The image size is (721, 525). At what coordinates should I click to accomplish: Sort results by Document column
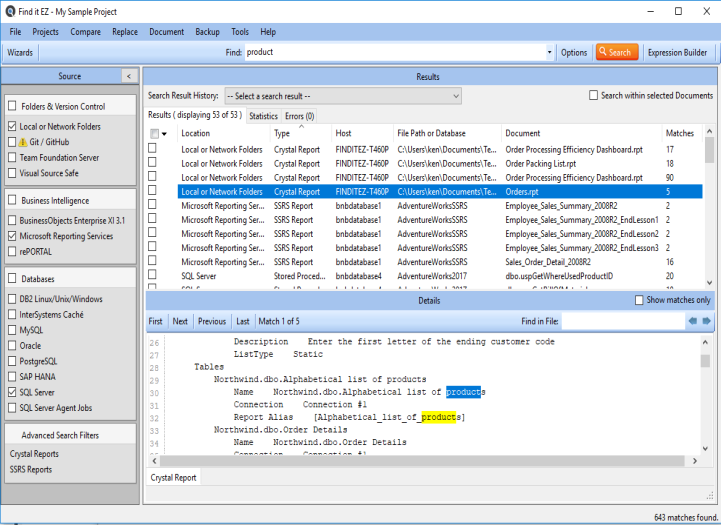582,133
